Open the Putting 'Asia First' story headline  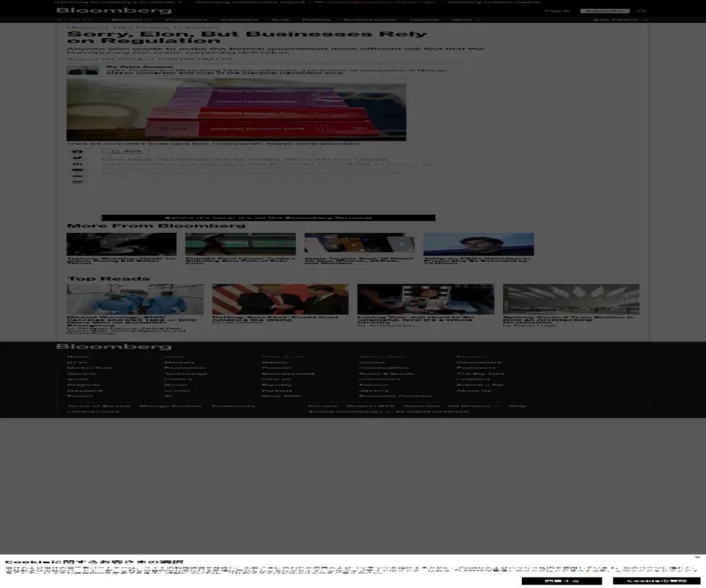pos(275,318)
